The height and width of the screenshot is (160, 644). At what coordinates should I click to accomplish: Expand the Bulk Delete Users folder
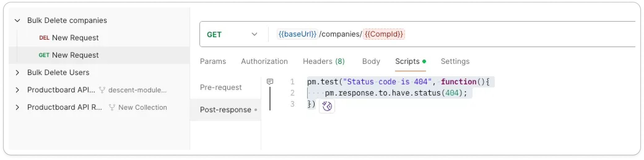(x=18, y=73)
